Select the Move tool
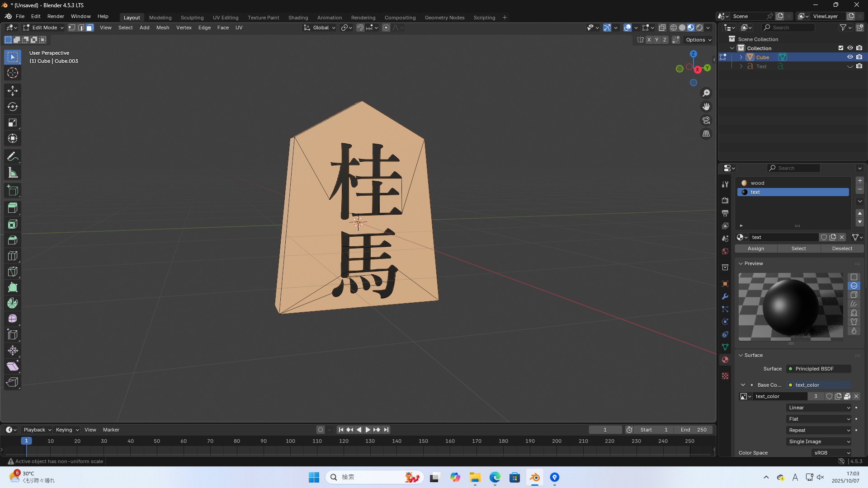The width and height of the screenshot is (868, 488). click(x=12, y=91)
